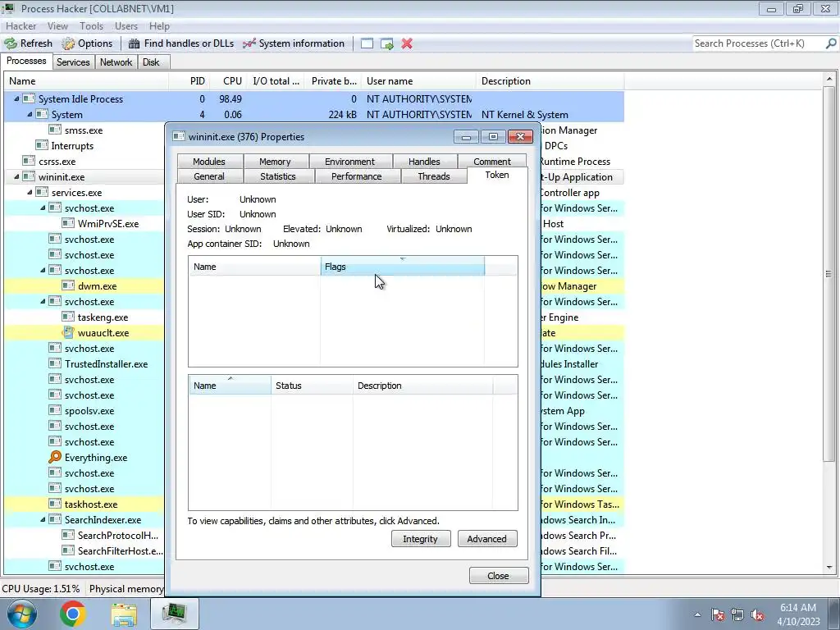
Task: Open Options via its gear icon
Action: 68,43
